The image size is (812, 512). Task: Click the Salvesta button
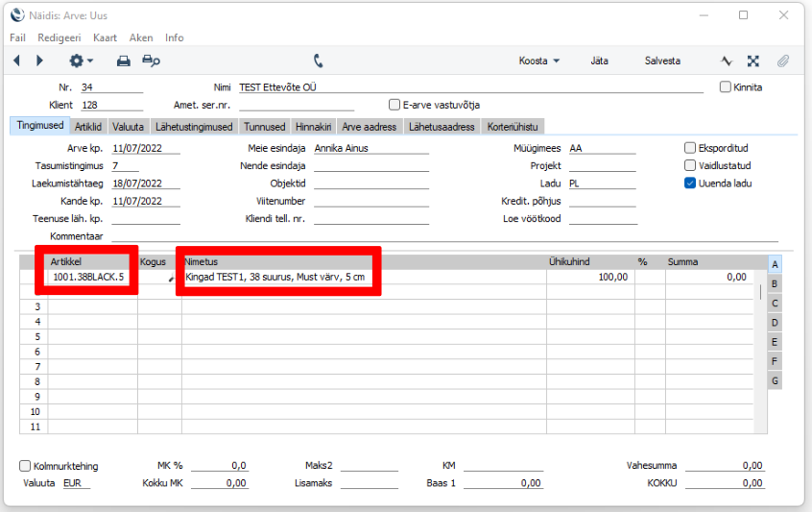(662, 61)
